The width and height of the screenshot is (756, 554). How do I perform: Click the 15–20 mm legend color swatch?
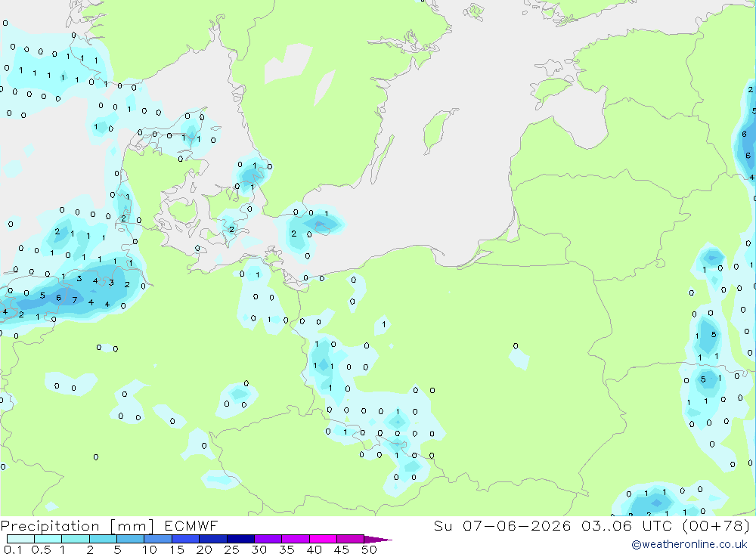[x=185, y=539]
